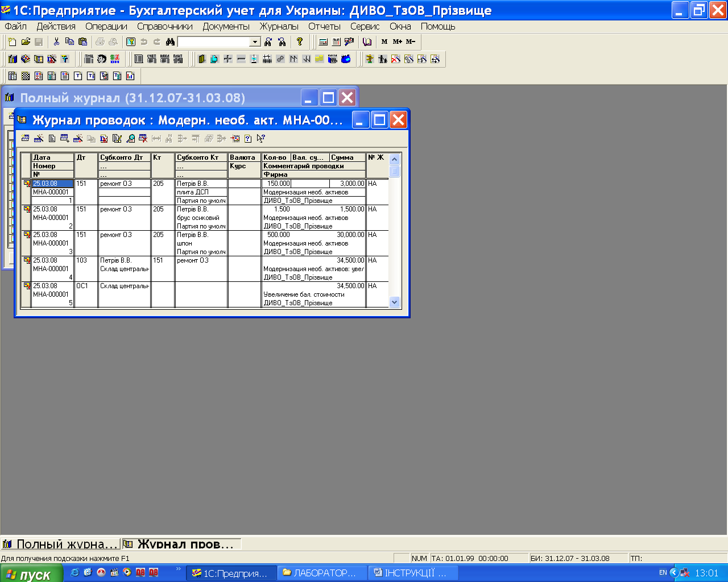Click the binoculars Find icon beside search box

pyautogui.click(x=169, y=41)
